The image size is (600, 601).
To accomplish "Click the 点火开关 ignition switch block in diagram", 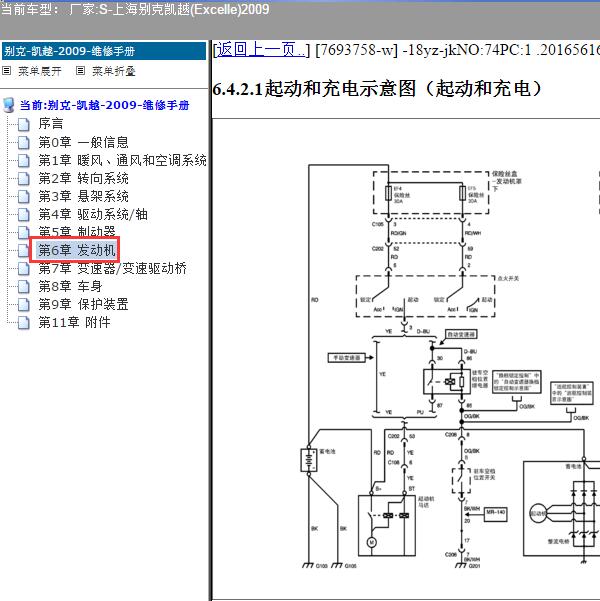I will pyautogui.click(x=426, y=296).
